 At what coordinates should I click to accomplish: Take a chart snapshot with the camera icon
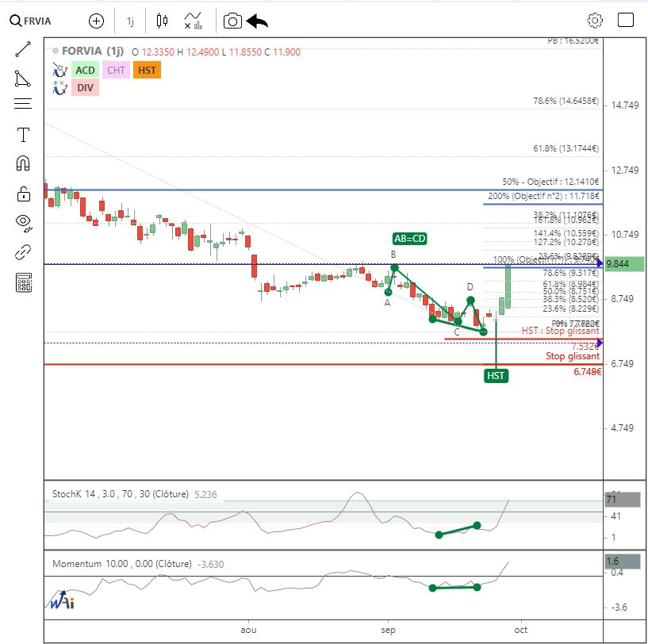coord(232,21)
